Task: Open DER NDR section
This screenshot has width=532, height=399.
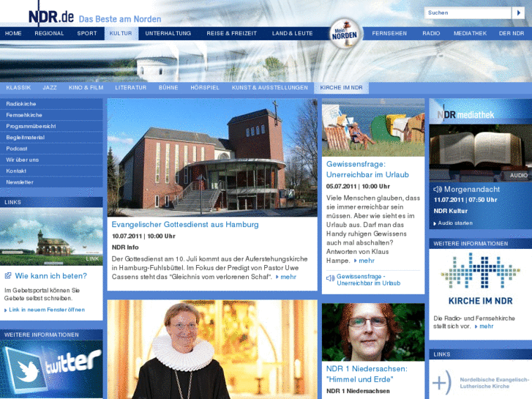Action: pyautogui.click(x=512, y=33)
